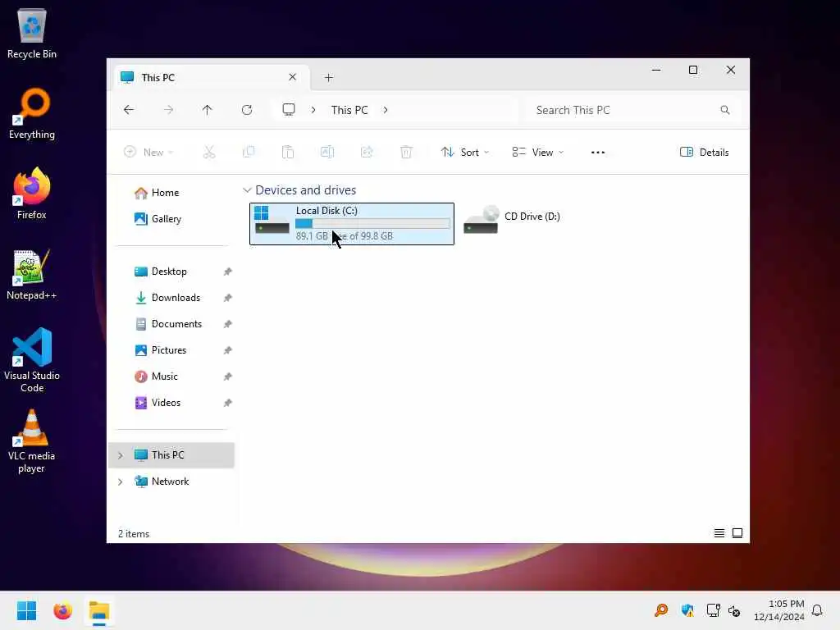Go back using the back arrow
840x630 pixels.
(129, 110)
